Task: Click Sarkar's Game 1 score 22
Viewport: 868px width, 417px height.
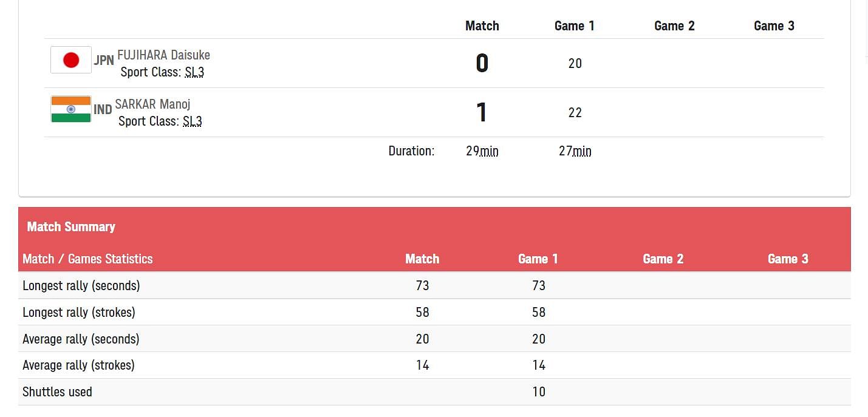Action: (575, 113)
